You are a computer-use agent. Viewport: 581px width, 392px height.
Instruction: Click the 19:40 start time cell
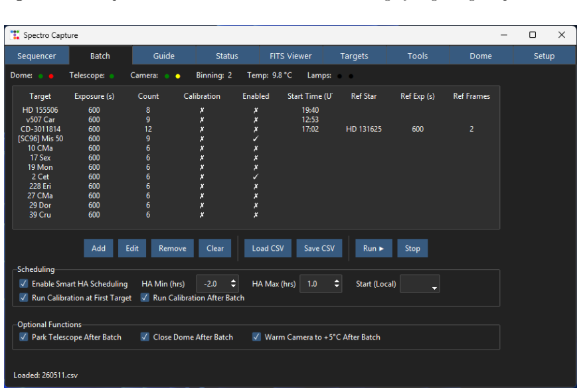[310, 110]
